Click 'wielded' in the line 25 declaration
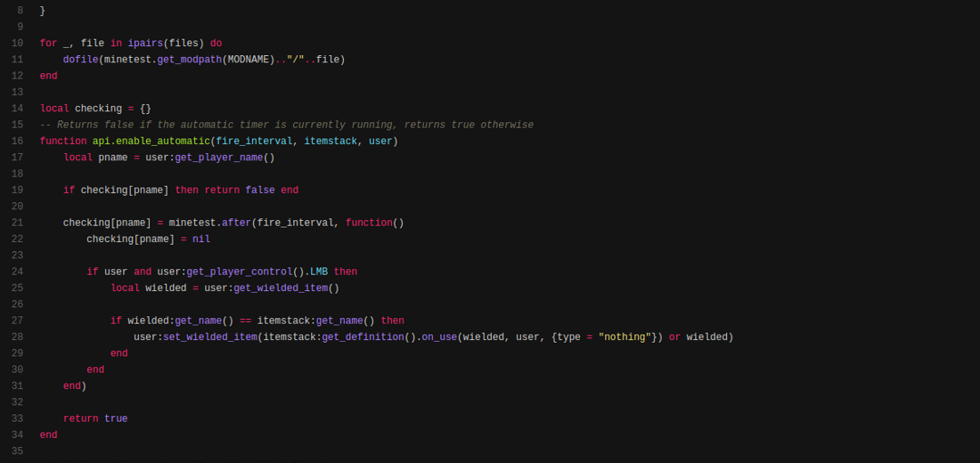 (x=166, y=288)
